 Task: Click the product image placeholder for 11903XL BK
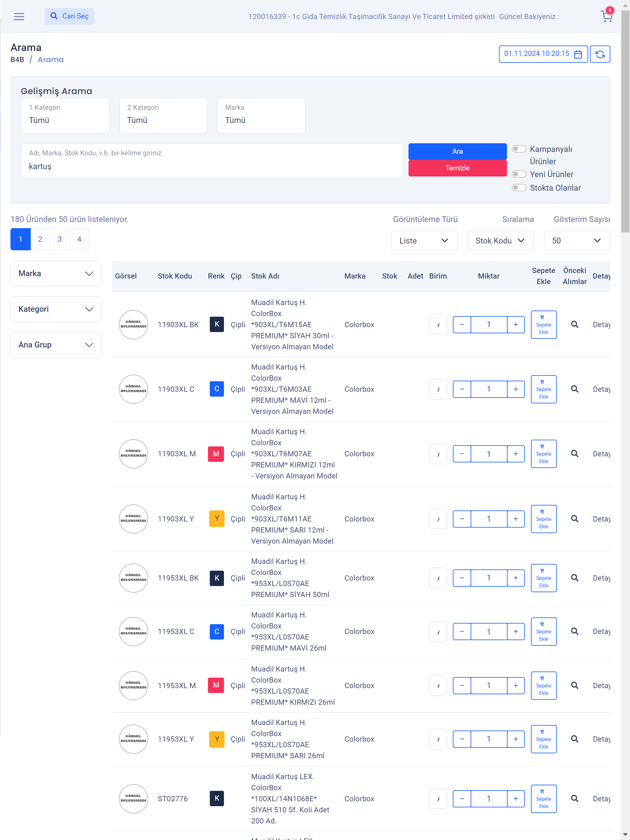134,324
